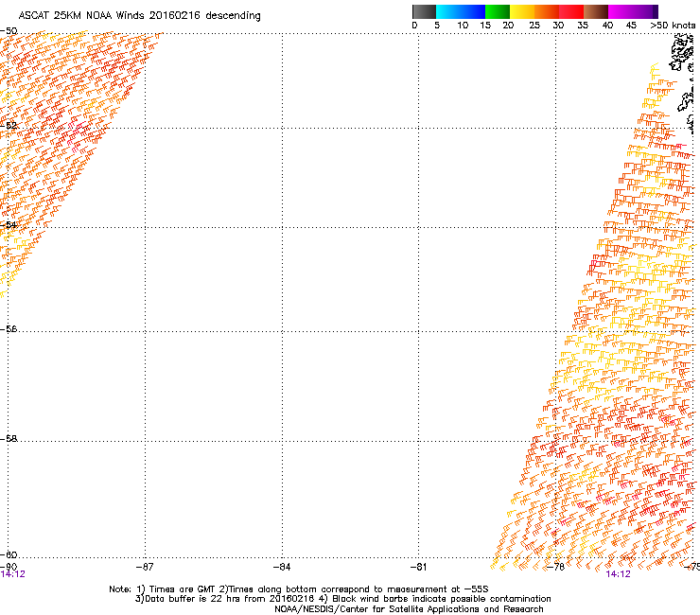The image size is (700, 615).
Task: Click the '-87' longitude label
Action: (x=145, y=567)
